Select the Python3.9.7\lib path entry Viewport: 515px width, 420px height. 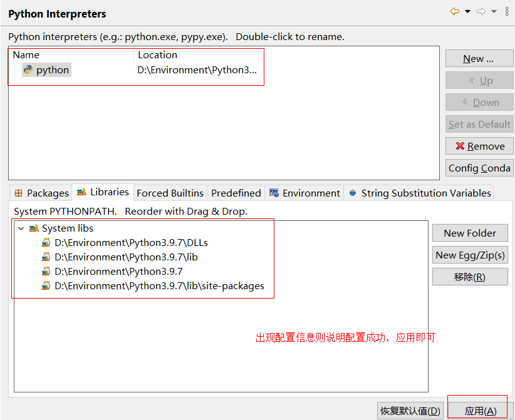(126, 257)
